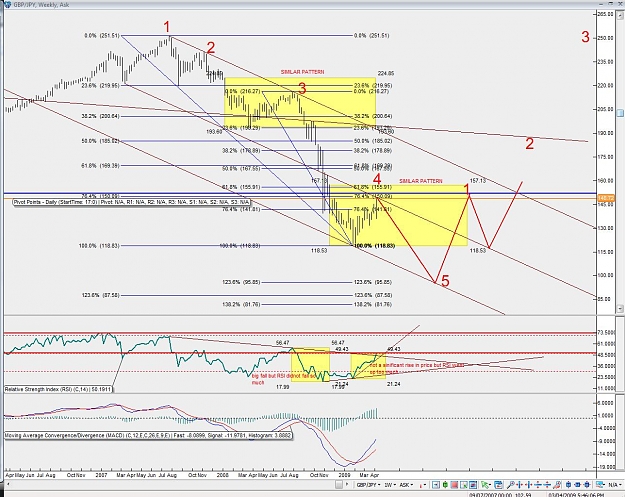Click the GBP/JPY, Weekly, Ask title text
This screenshot has width=625, height=497.
(41, 5)
